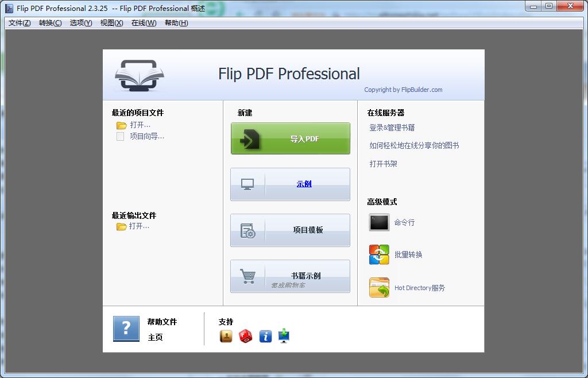The height and width of the screenshot is (378, 588).
Task: Click the app icon in title bar
Action: coord(9,8)
